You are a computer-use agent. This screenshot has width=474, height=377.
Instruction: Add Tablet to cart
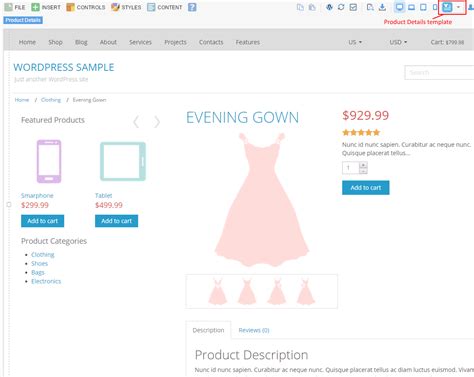tap(116, 221)
